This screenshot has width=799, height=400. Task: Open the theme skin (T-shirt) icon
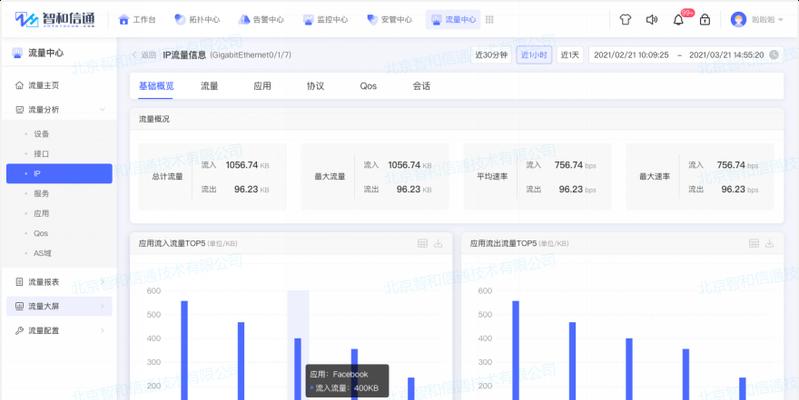point(625,20)
